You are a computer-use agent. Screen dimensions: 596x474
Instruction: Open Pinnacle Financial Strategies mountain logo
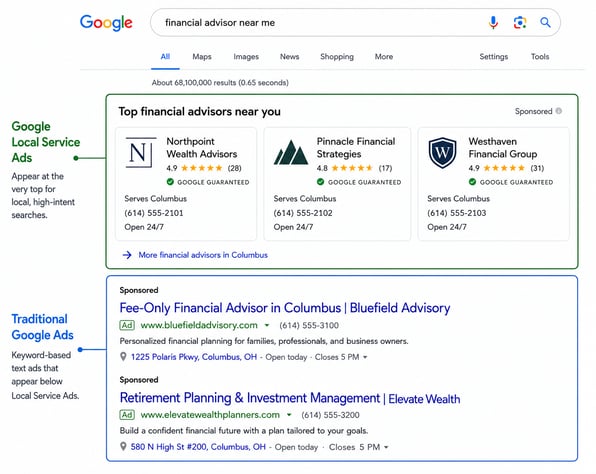click(x=291, y=153)
